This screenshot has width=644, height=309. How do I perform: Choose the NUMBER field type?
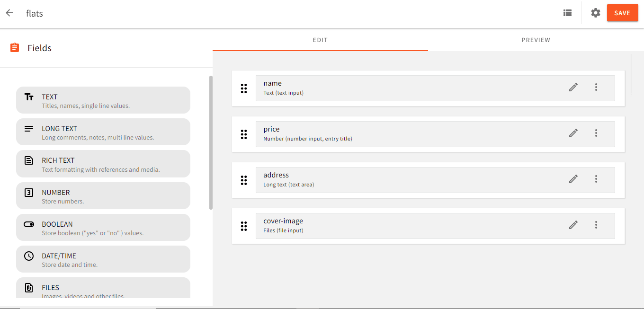(103, 195)
